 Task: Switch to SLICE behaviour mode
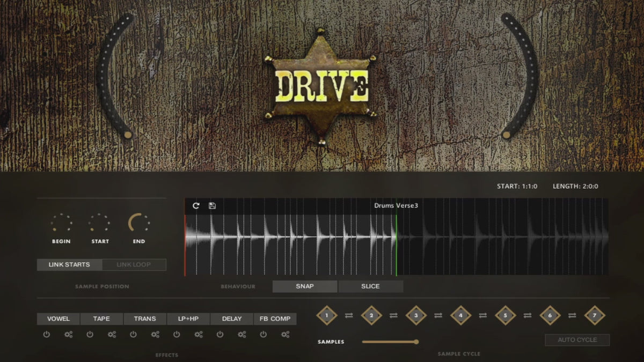370,286
